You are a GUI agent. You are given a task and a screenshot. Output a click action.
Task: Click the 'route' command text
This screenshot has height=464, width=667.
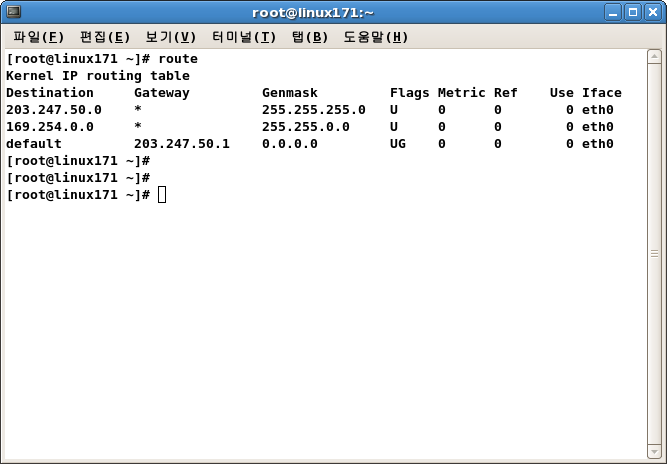click(178, 59)
